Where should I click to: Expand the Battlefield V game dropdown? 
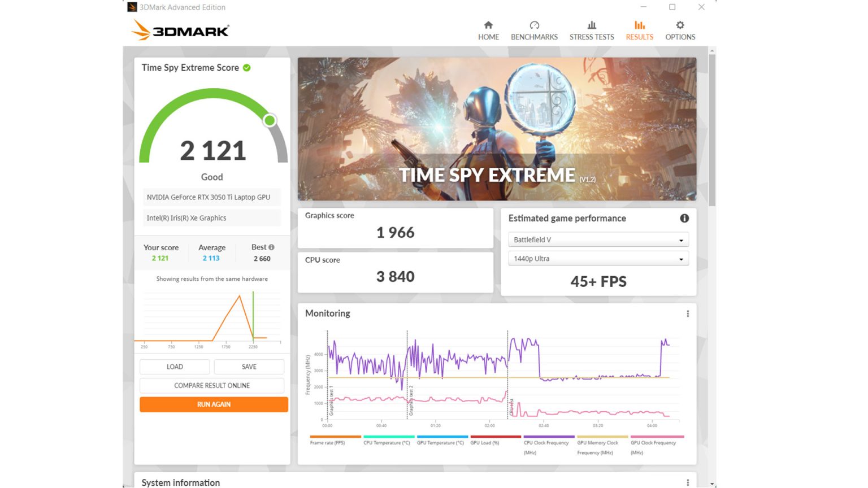click(x=598, y=239)
